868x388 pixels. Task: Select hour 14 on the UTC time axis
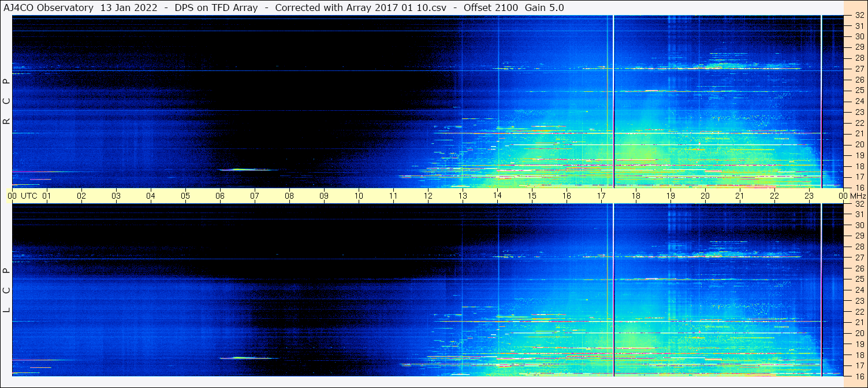pos(497,196)
